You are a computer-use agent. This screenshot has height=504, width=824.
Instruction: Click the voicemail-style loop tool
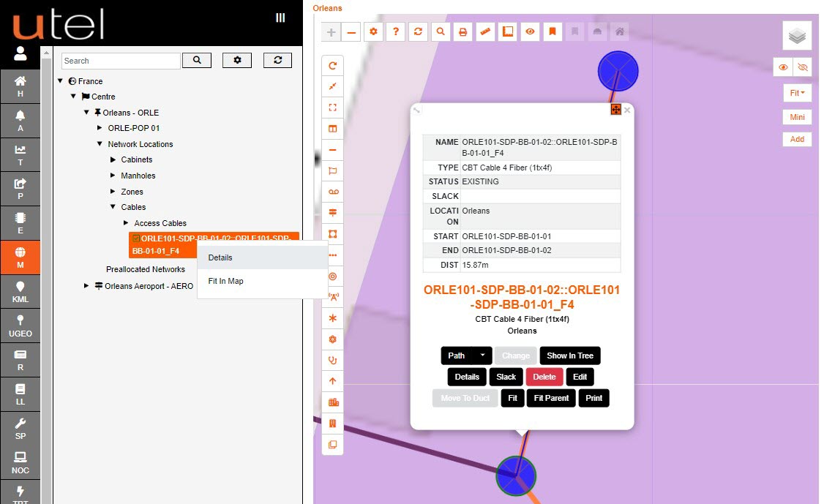pyautogui.click(x=333, y=192)
